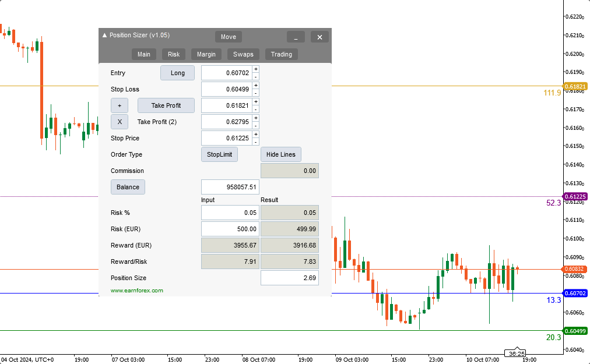Open the Swaps tab
The width and height of the screenshot is (590, 364).
(x=243, y=54)
